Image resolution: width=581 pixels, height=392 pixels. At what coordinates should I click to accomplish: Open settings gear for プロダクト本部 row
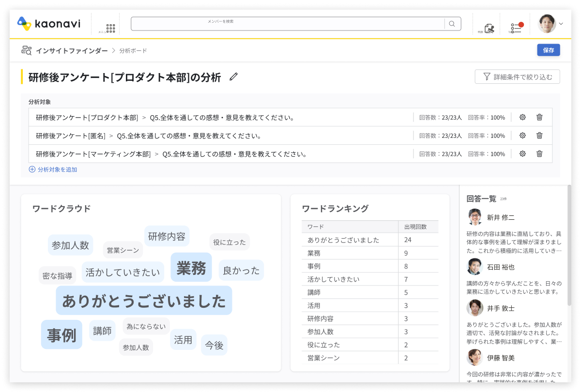click(522, 117)
